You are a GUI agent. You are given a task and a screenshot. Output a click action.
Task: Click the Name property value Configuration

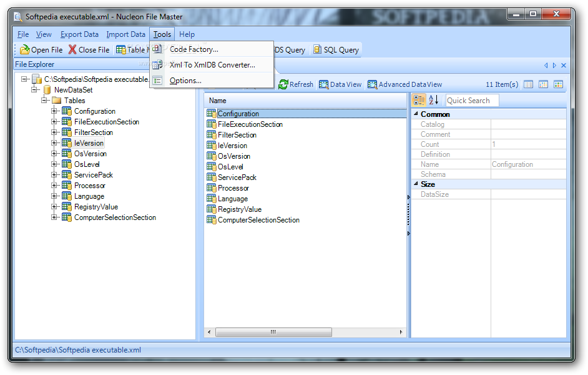click(x=512, y=164)
